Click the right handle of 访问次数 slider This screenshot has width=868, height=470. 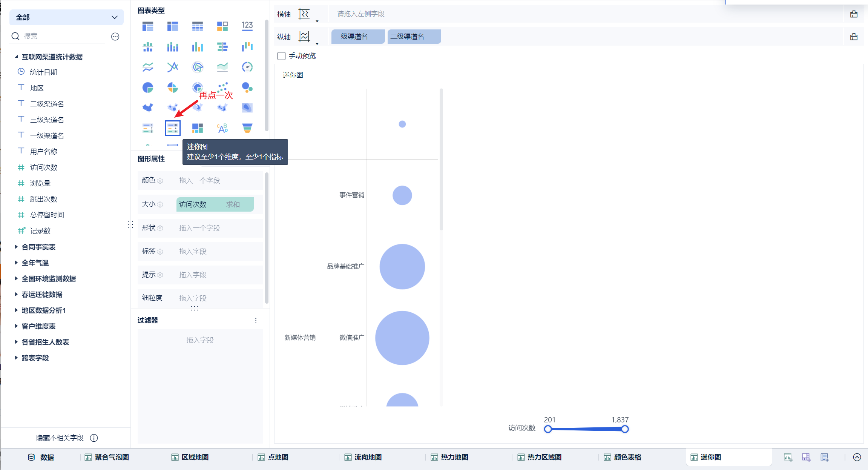(625, 429)
